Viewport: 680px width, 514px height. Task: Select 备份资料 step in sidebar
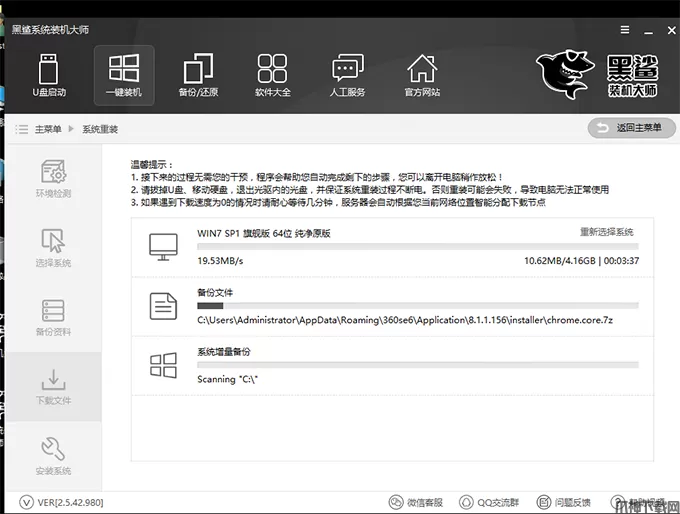click(53, 317)
